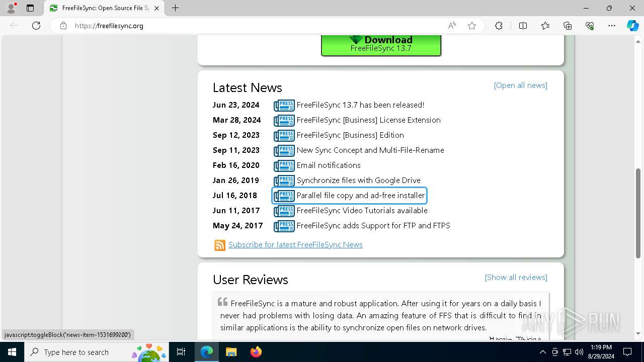Open Task View on the taskbar
The height and width of the screenshot is (362, 644).
(x=182, y=352)
